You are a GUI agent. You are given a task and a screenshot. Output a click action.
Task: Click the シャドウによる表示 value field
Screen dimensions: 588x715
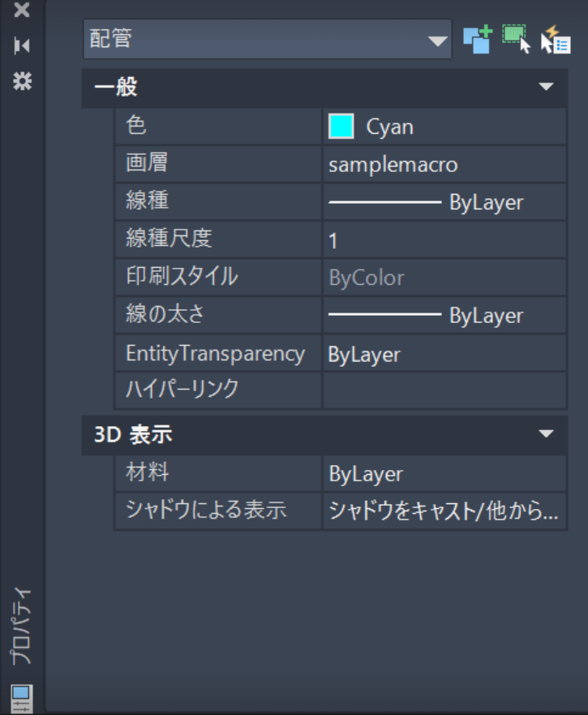tap(444, 511)
